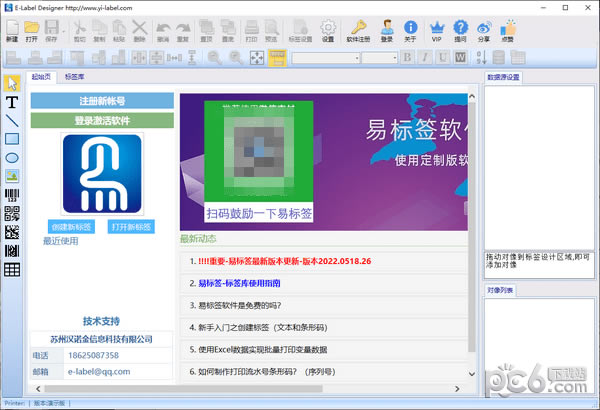This screenshot has height=410, width=600.
Task: Select the arrow pointer tool
Action: point(12,83)
